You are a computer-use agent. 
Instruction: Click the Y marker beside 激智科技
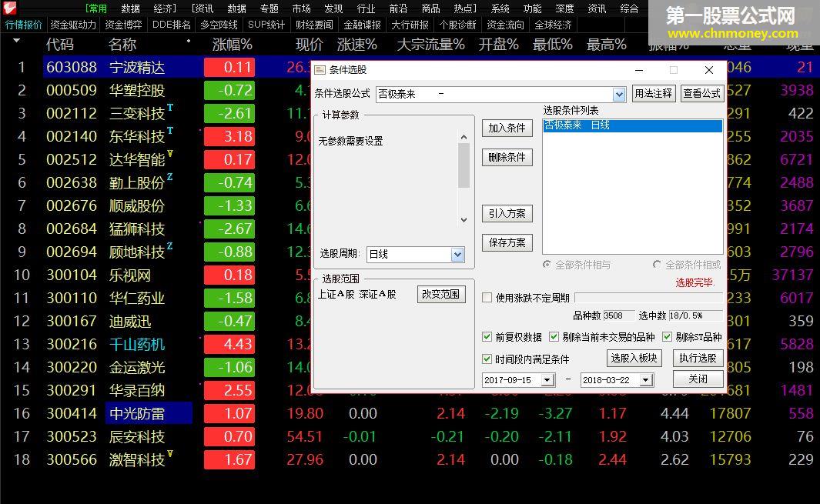pyautogui.click(x=170, y=454)
